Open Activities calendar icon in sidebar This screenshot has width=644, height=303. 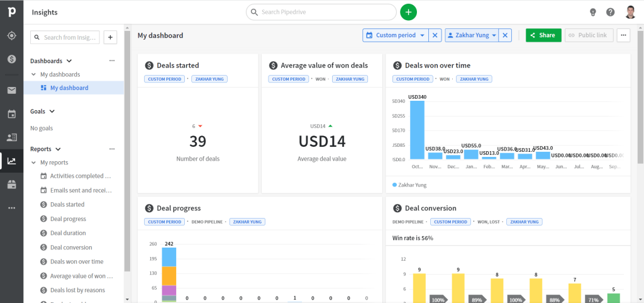(11, 114)
